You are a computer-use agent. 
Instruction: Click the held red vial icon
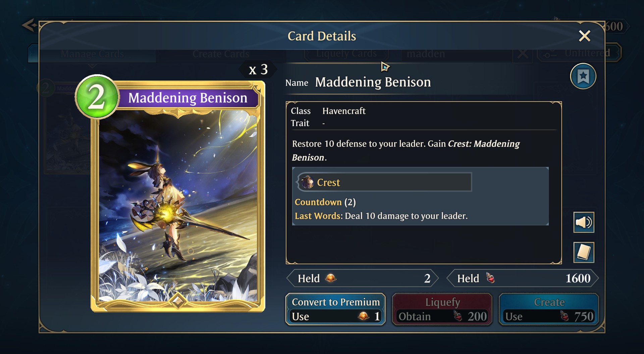pyautogui.click(x=490, y=278)
